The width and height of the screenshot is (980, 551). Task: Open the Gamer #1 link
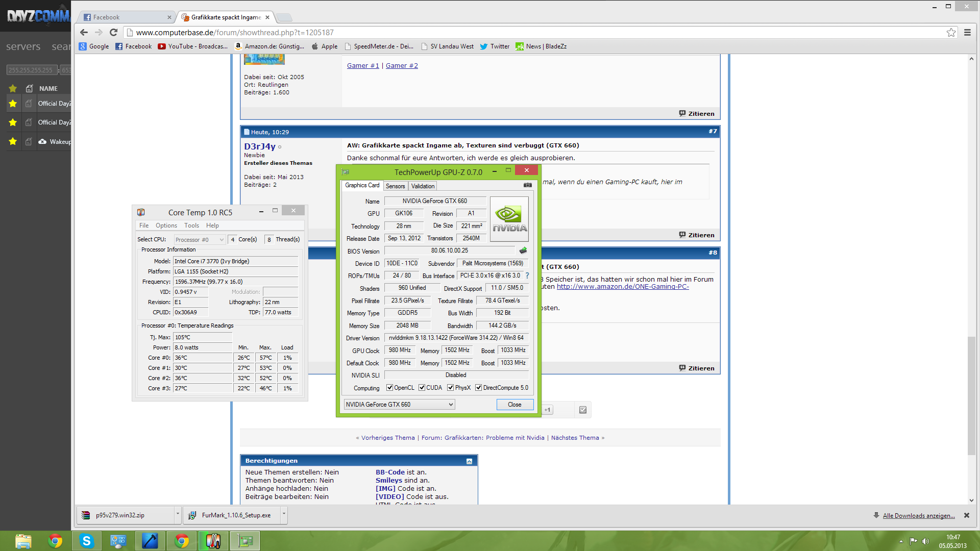coord(363,66)
